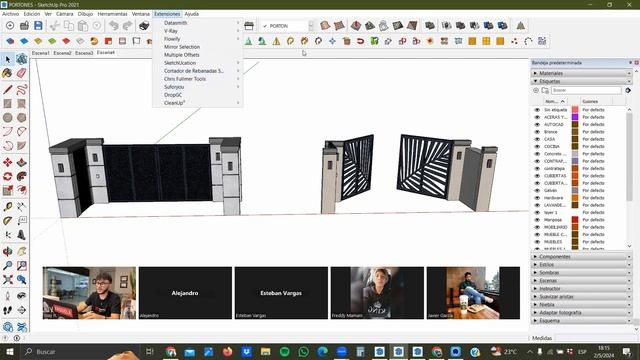This screenshot has height=360, width=640.
Task: Click the red magnet toolbar icon
Action: pyautogui.click(x=360, y=41)
